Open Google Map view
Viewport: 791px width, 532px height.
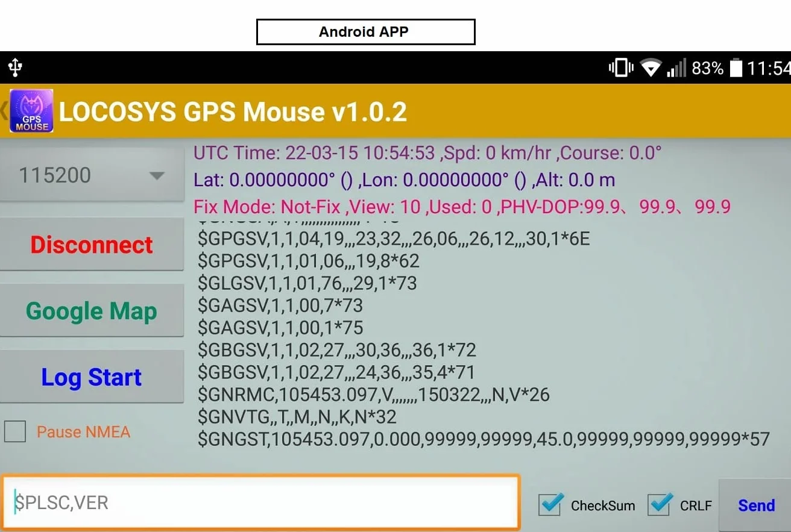(x=92, y=310)
